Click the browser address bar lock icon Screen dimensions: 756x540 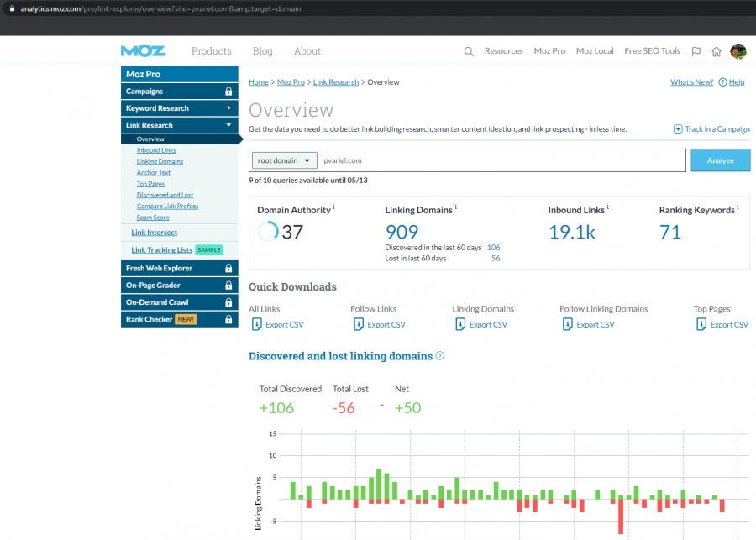pyautogui.click(x=12, y=8)
